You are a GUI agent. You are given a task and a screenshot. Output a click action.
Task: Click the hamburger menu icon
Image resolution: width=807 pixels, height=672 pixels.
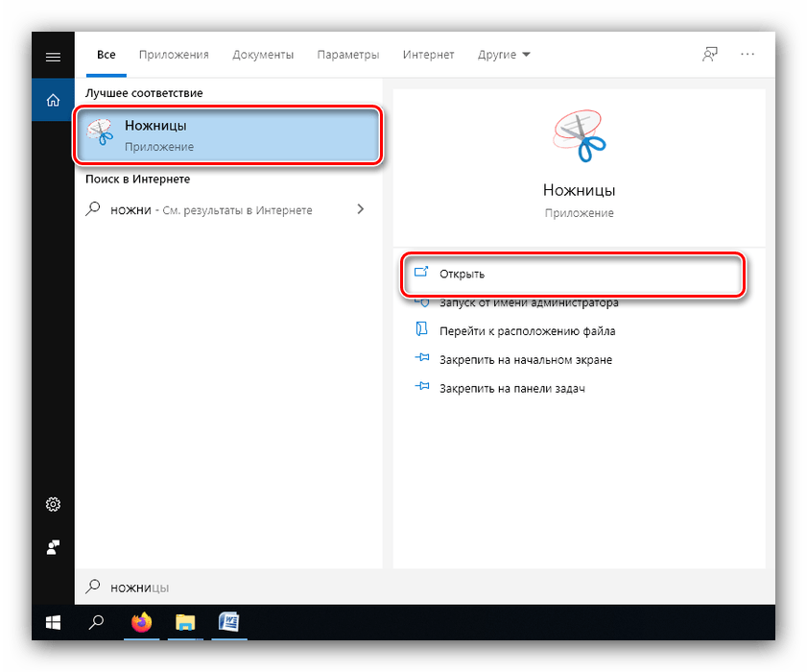point(53,57)
